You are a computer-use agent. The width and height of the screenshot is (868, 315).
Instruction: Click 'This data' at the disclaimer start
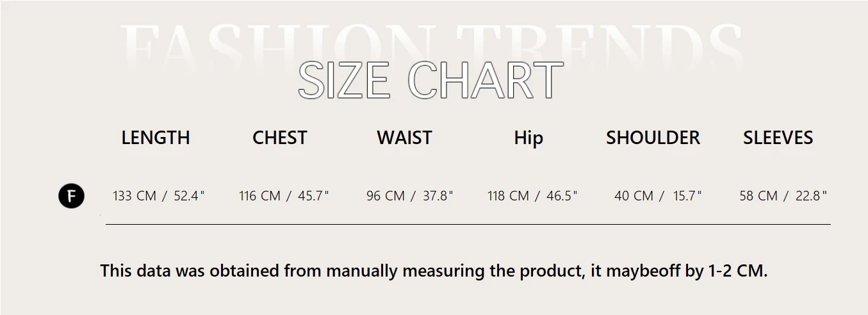131,271
